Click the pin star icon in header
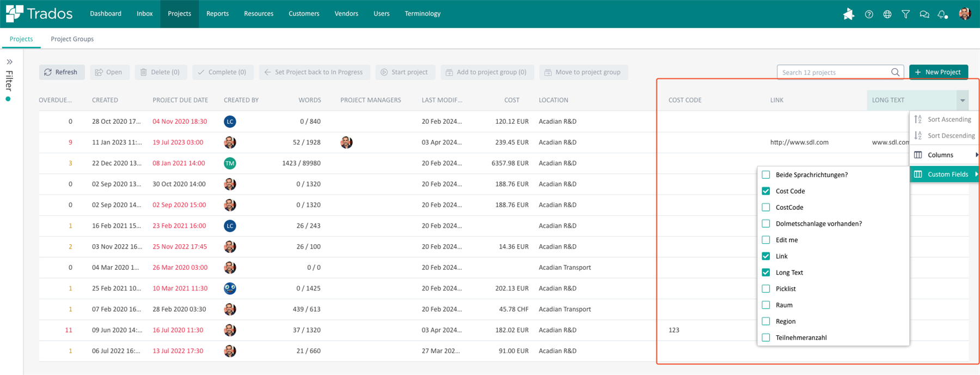 (x=848, y=14)
